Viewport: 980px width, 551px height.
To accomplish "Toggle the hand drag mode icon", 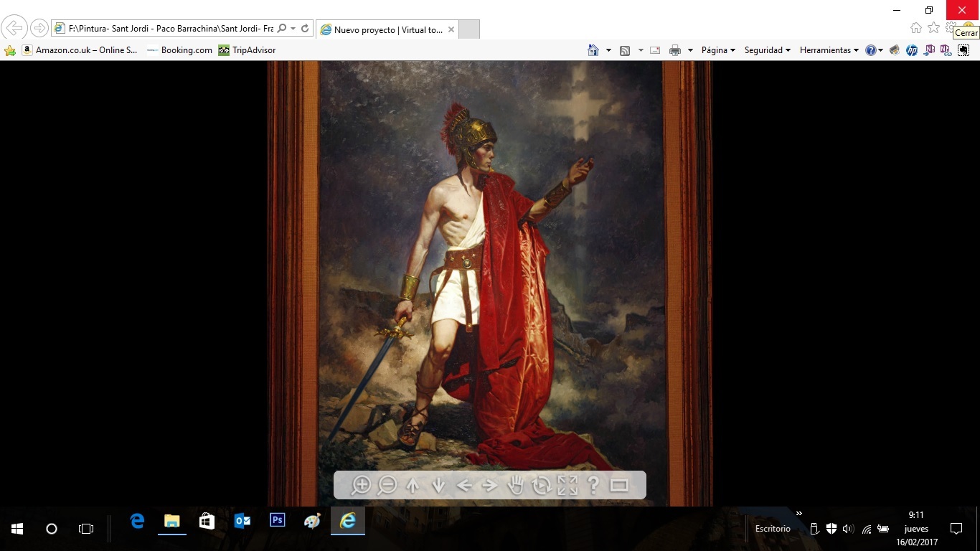I will (x=516, y=486).
